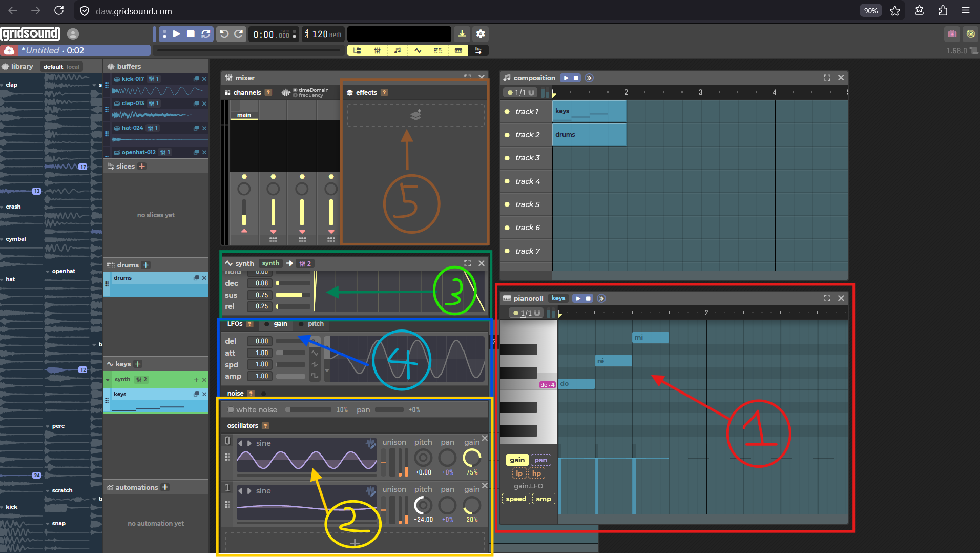Toggle the piano keyboard panel icon in toolbar
Viewport: 980px width, 557px height.
tap(458, 50)
